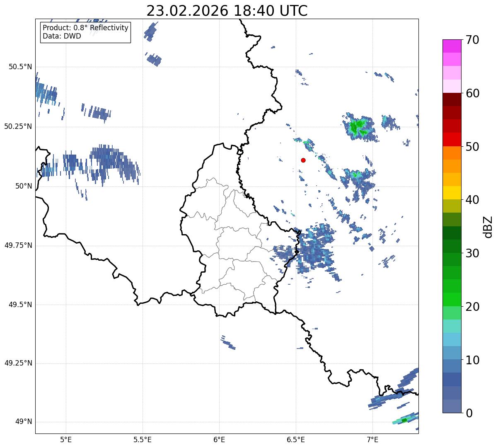Screen dimensions: 498x448
Task: Click the olive colorbar segment just below 40
Action: [452, 206]
